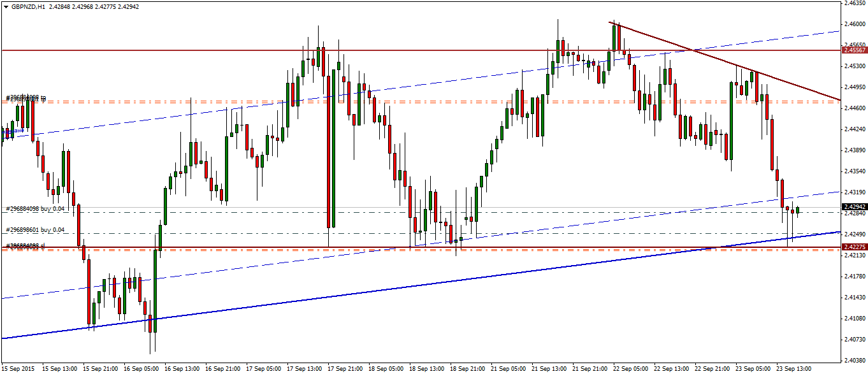
Task: Select the red 2.42275 price label
Action: (854, 247)
